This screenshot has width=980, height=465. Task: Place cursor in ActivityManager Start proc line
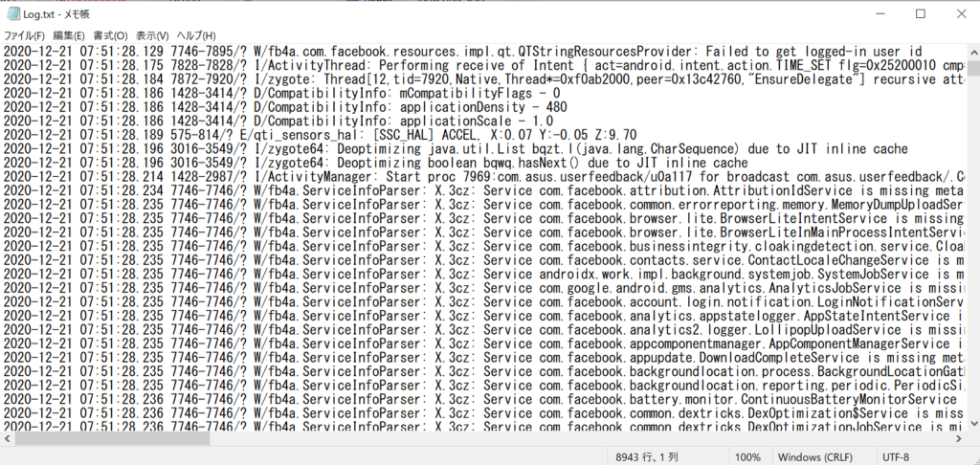(483, 177)
